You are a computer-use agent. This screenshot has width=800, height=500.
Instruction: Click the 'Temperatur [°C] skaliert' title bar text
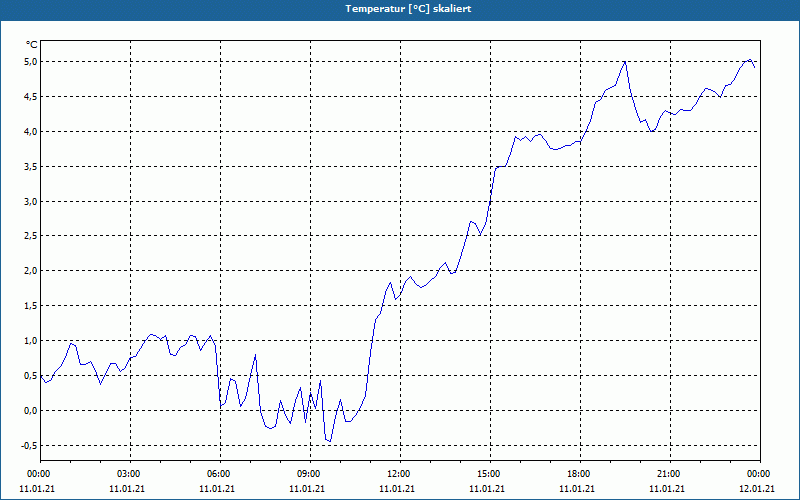[x=408, y=9]
